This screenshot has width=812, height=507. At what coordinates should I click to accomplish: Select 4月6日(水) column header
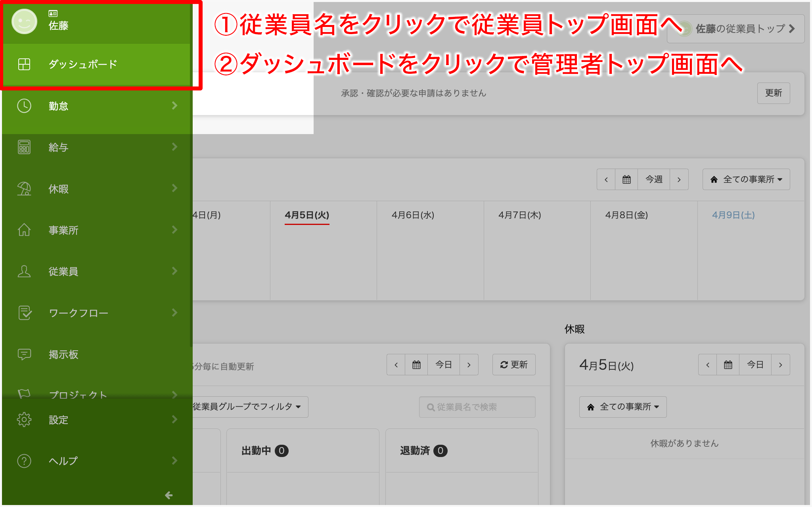413,215
